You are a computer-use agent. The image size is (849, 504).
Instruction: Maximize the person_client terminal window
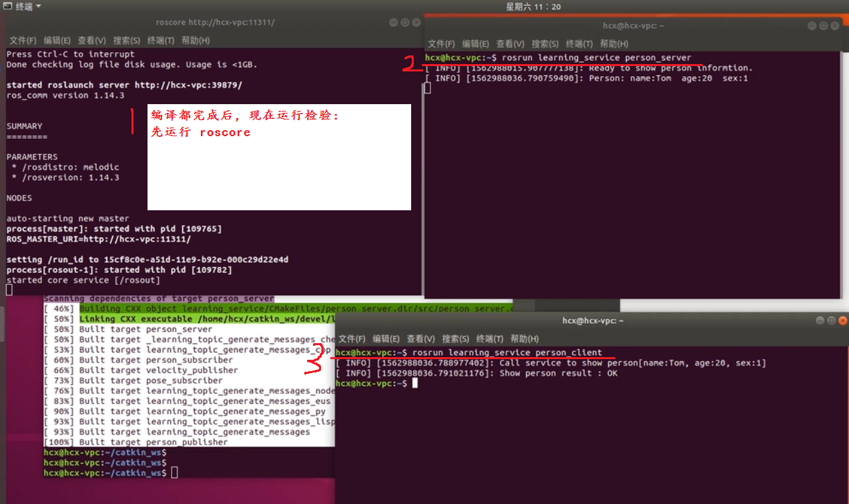832,321
